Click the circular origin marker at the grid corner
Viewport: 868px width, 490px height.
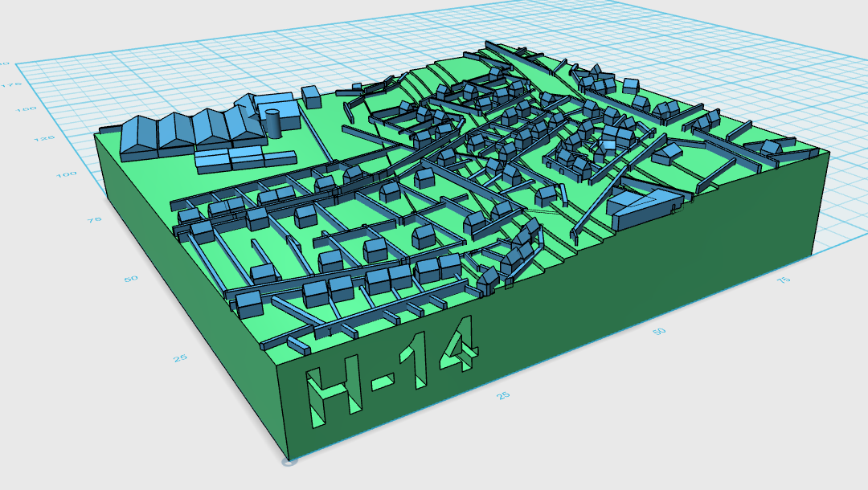click(290, 461)
